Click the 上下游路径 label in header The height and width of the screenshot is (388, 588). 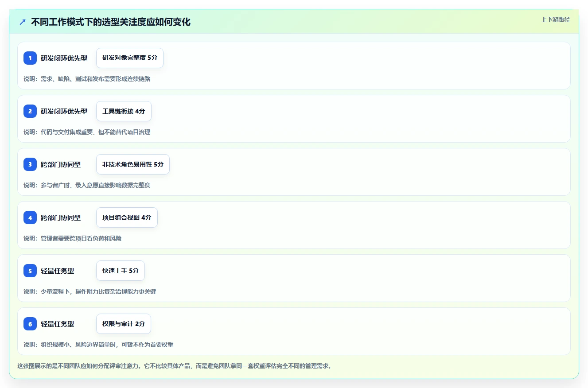pyautogui.click(x=555, y=19)
